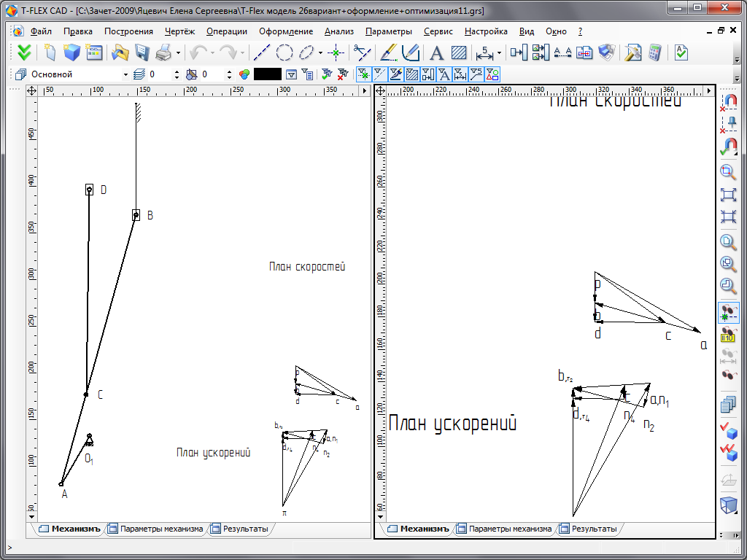Toggle the leader notes selector filter
Image resolution: width=747 pixels, height=560 pixels.
(x=476, y=74)
